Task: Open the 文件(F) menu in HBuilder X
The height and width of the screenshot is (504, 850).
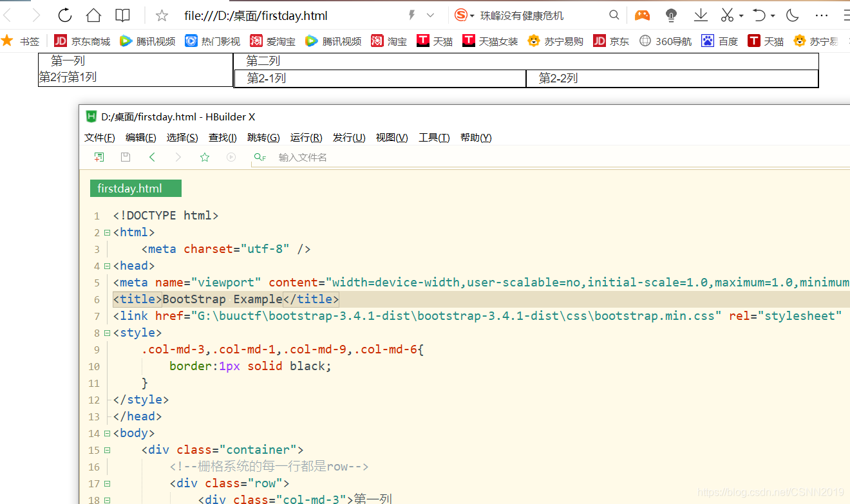Action: 100,137
